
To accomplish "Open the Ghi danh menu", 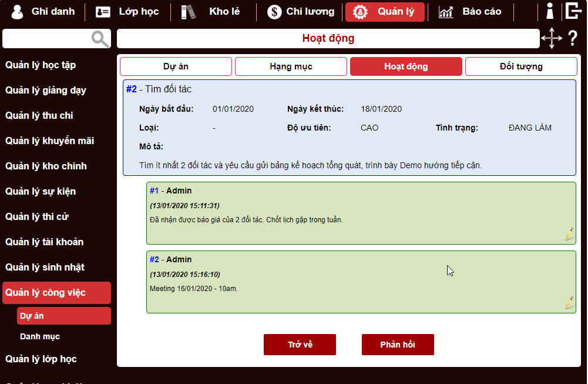I will [43, 12].
